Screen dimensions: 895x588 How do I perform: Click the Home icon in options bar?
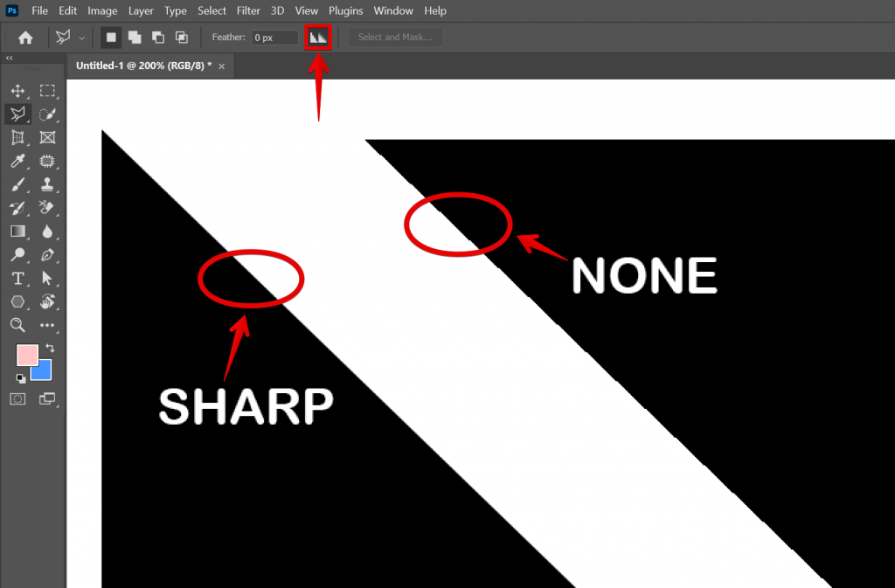point(25,38)
